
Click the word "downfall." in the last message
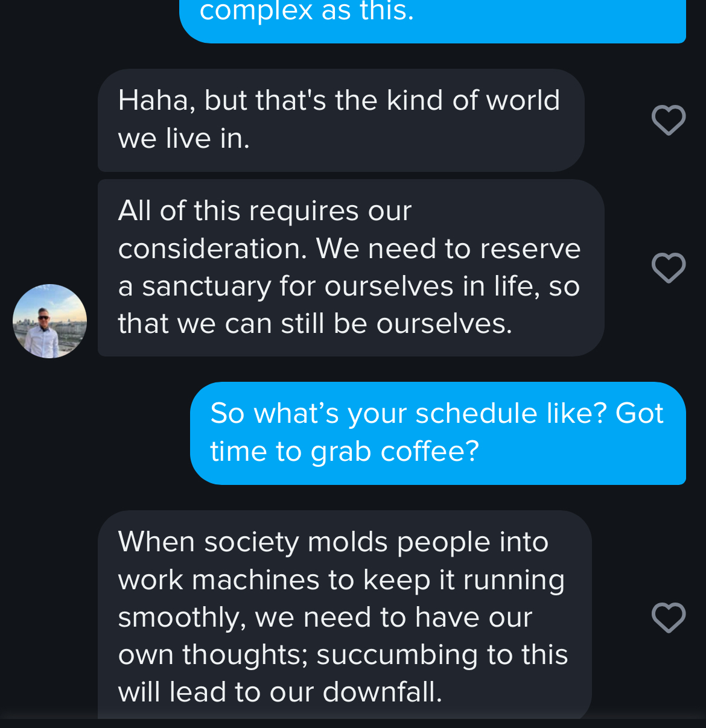point(382,692)
